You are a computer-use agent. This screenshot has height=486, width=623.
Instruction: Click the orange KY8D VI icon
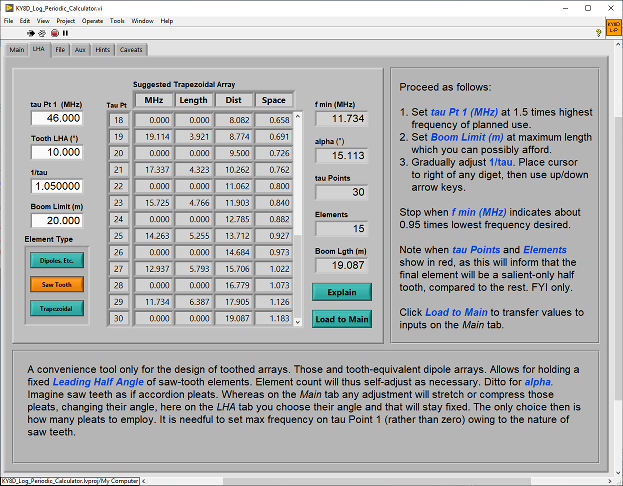click(613, 27)
